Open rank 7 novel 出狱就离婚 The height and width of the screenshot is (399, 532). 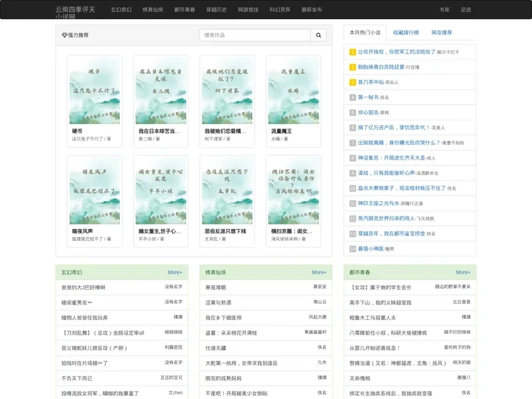[399, 143]
